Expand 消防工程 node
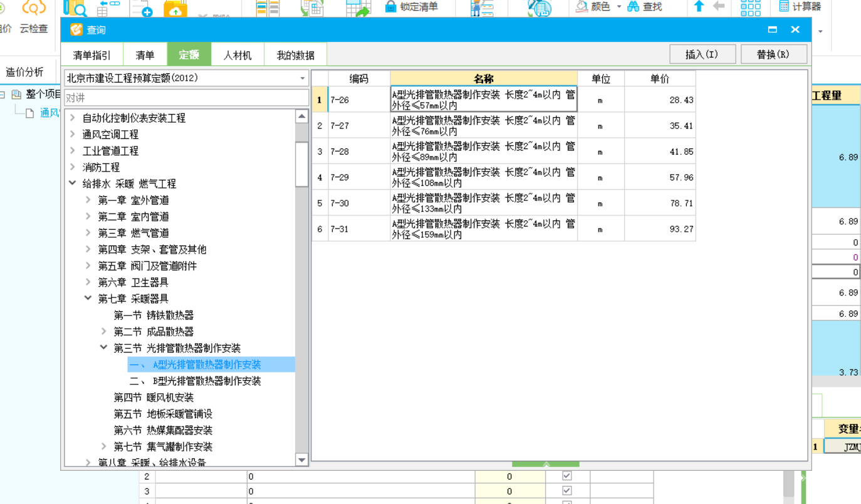Screen dimensions: 861x504 (73, 167)
